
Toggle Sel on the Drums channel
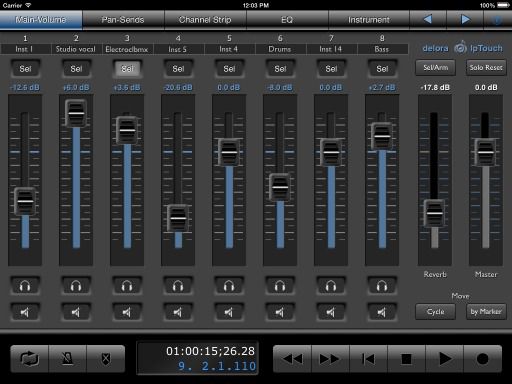(x=280, y=69)
